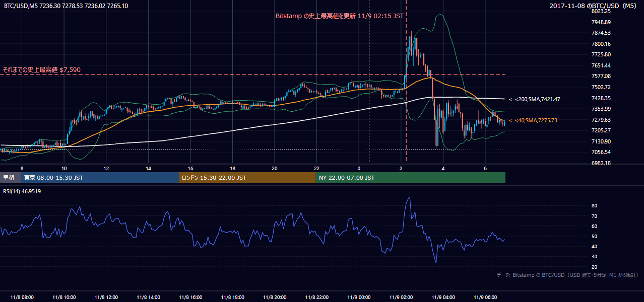Click the hour tick 22 under the price chart
This screenshot has height=302, width=644.
point(316,168)
